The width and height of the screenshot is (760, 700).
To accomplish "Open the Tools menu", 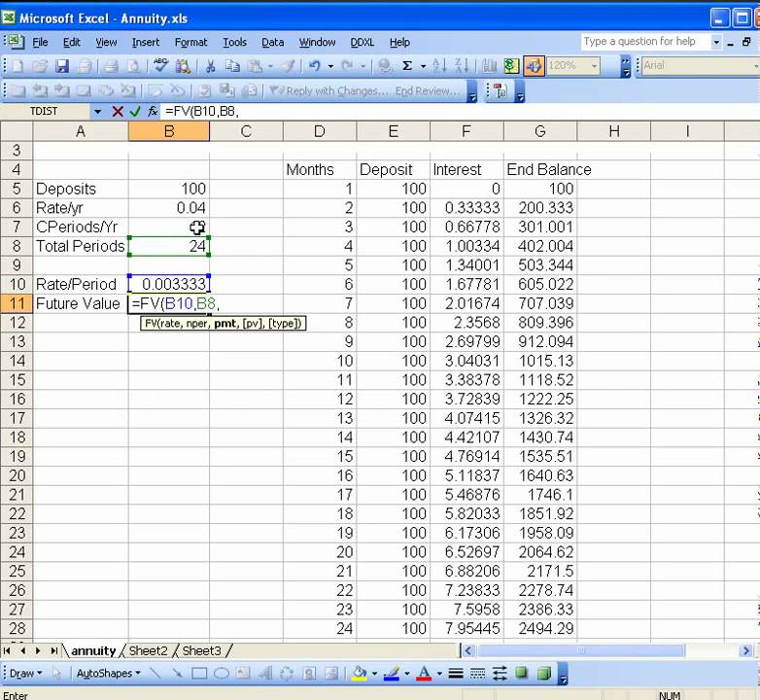I will (x=234, y=43).
